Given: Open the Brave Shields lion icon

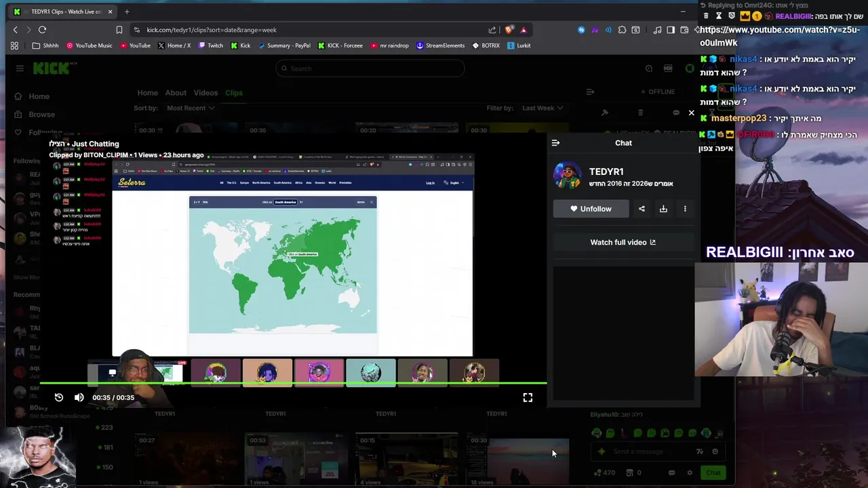Looking at the screenshot, I should [509, 30].
